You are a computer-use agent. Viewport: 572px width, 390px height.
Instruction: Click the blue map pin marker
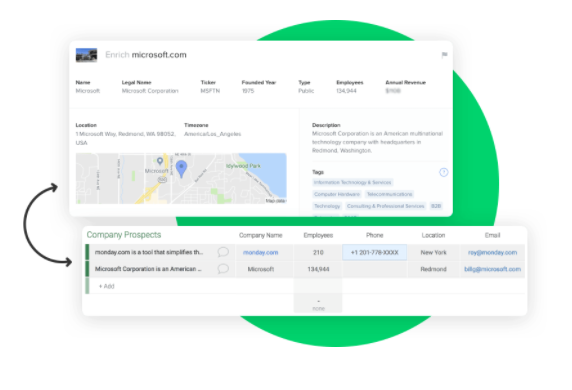tap(181, 169)
